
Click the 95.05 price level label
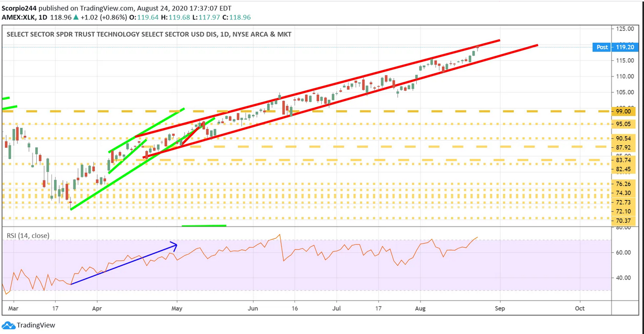click(x=625, y=124)
